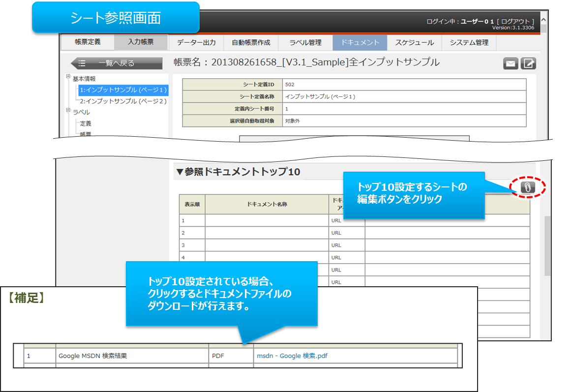Go to the ラベル管理 tab

click(305, 43)
